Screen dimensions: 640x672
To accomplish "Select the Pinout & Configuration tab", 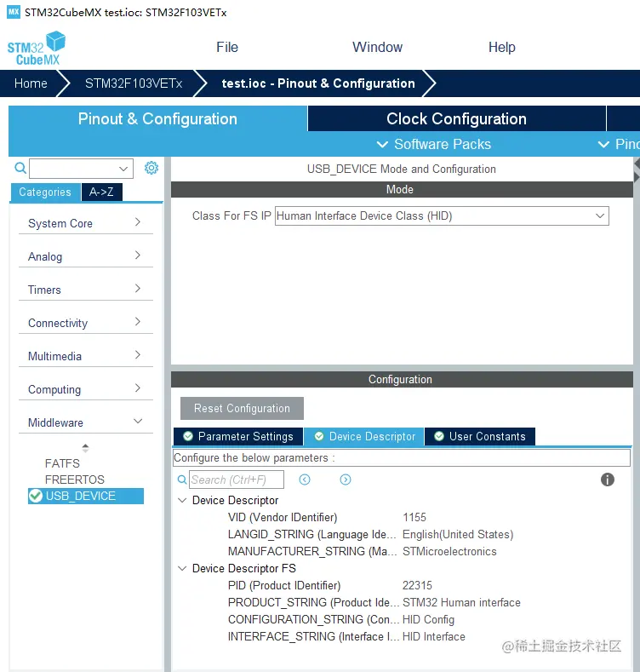I will [x=157, y=118].
